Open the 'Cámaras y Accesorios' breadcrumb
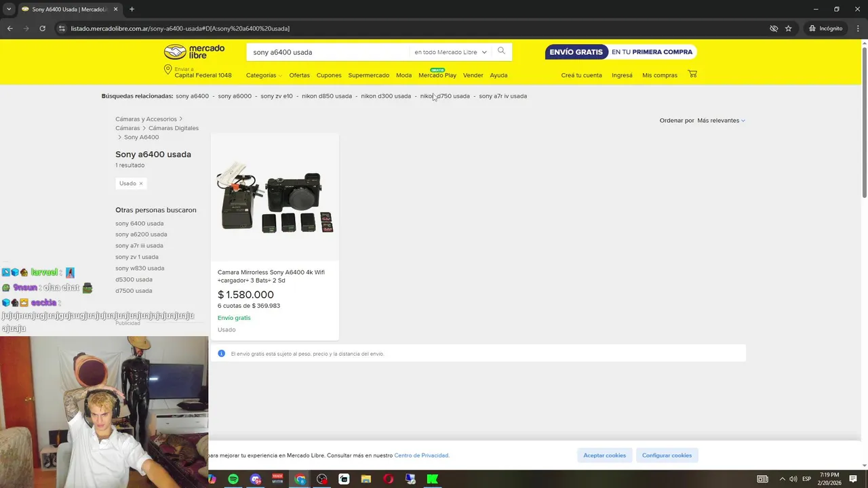868x488 pixels. tap(146, 119)
